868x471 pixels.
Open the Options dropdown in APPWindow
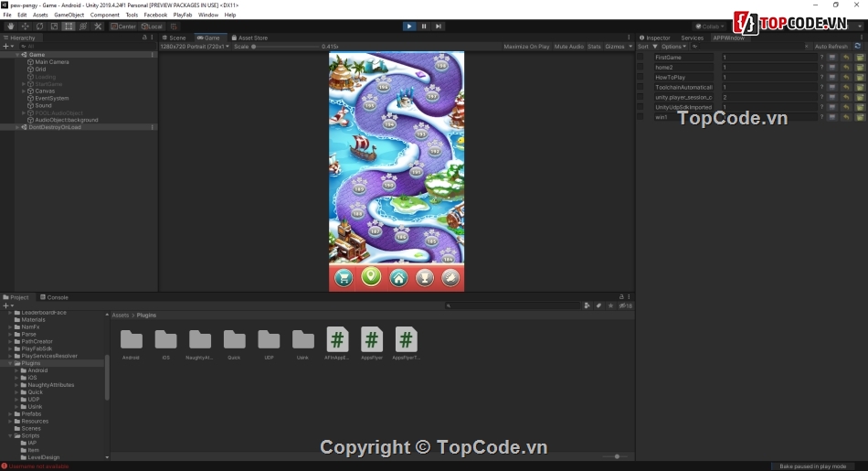pyautogui.click(x=673, y=47)
